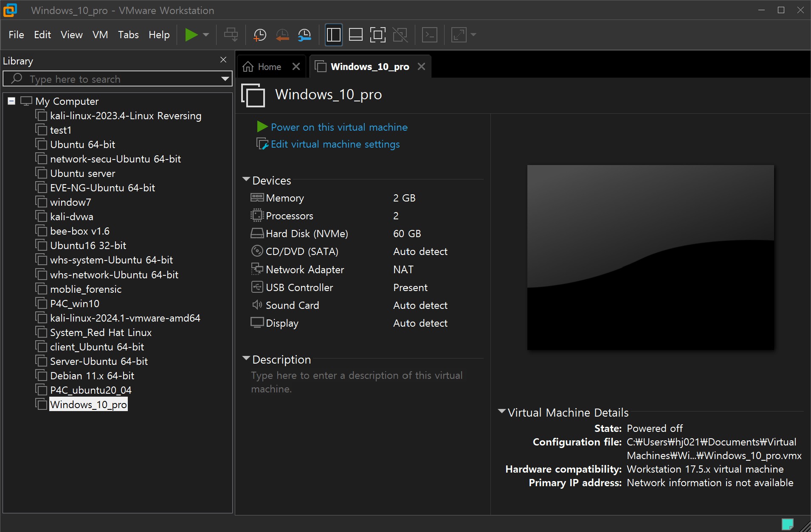
Task: Close the Home tab
Action: [x=296, y=67]
